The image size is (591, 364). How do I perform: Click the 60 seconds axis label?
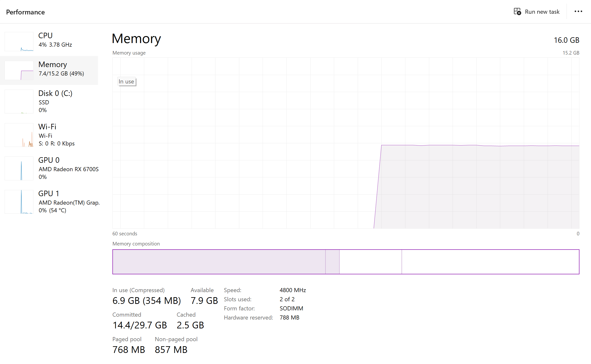125,234
